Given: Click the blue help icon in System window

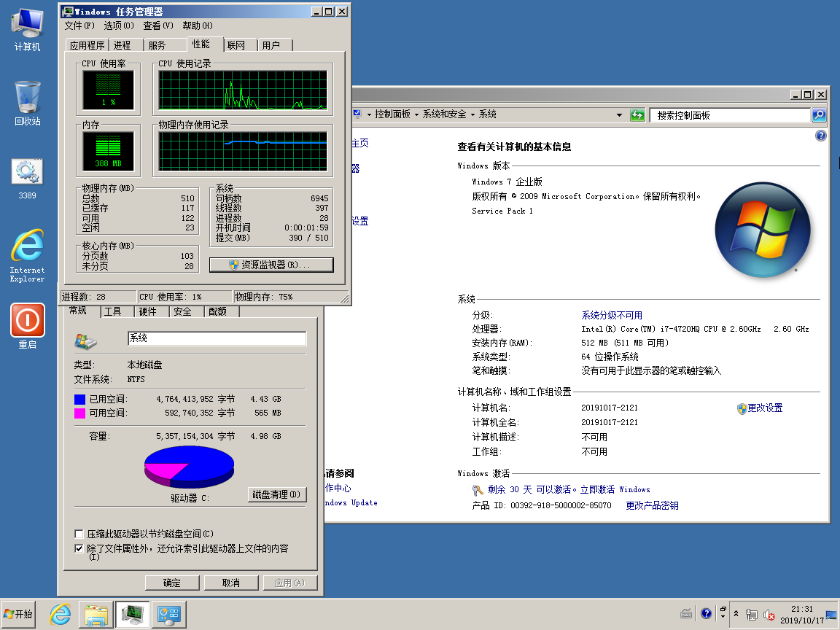Looking at the screenshot, I should (x=821, y=136).
